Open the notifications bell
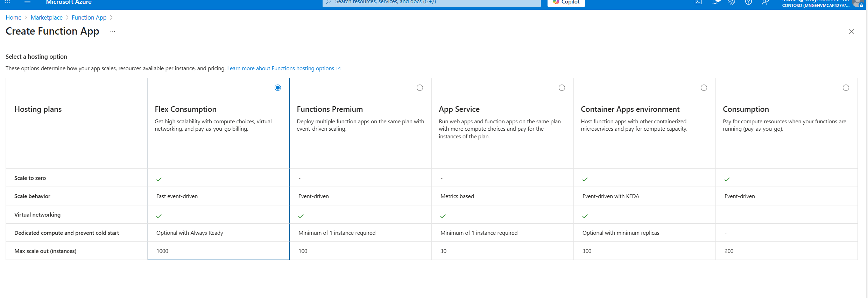The image size is (868, 298). pyautogui.click(x=715, y=2)
